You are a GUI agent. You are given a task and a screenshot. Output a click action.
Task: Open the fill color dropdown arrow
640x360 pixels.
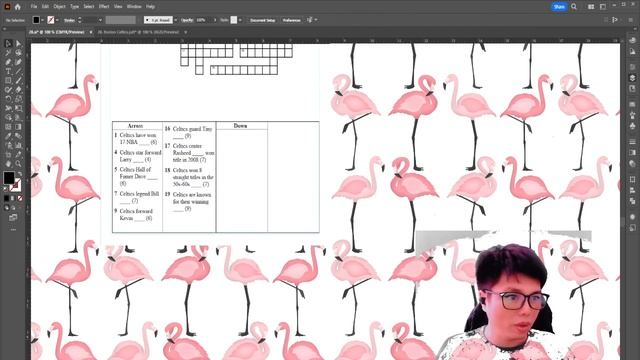pos(42,20)
